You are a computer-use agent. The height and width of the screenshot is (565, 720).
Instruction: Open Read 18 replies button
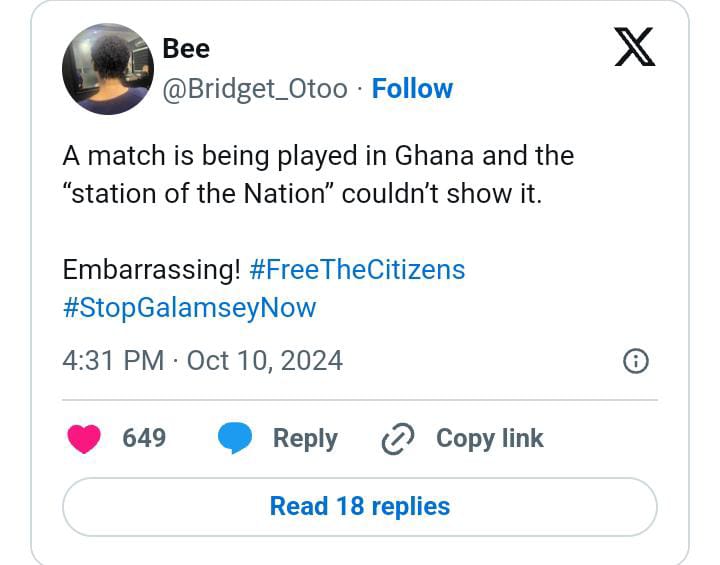[x=360, y=507]
